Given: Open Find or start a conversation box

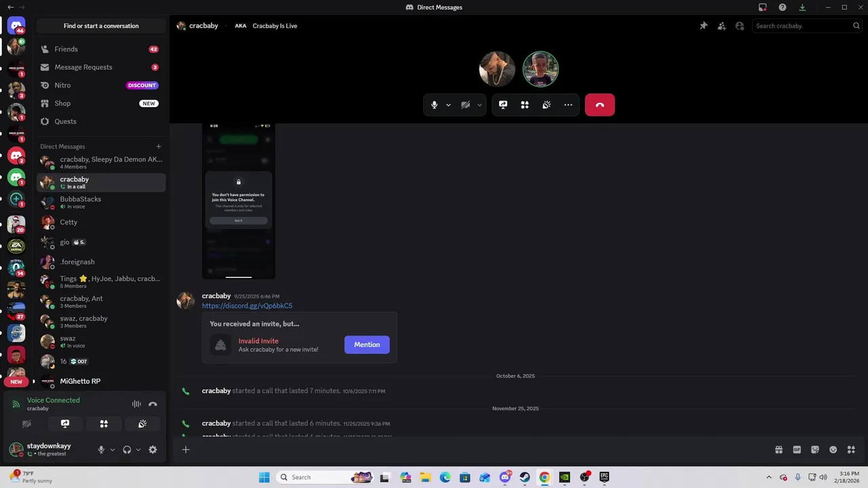Looking at the screenshot, I should click(x=101, y=26).
